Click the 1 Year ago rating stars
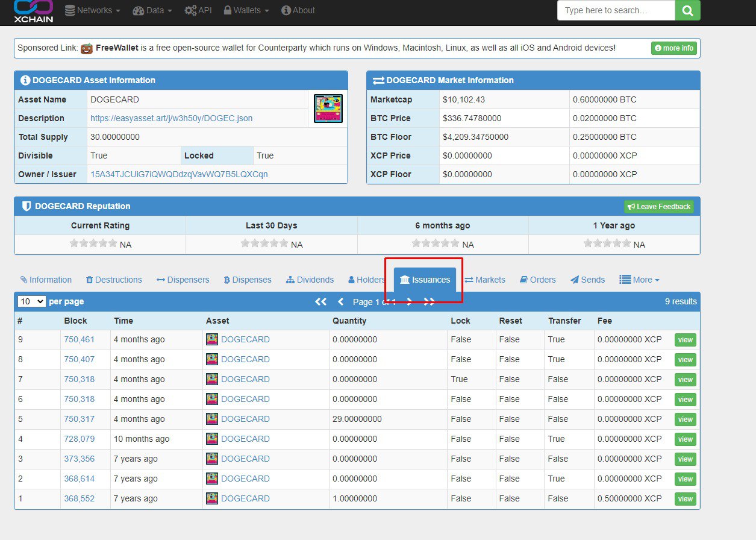 pos(607,243)
